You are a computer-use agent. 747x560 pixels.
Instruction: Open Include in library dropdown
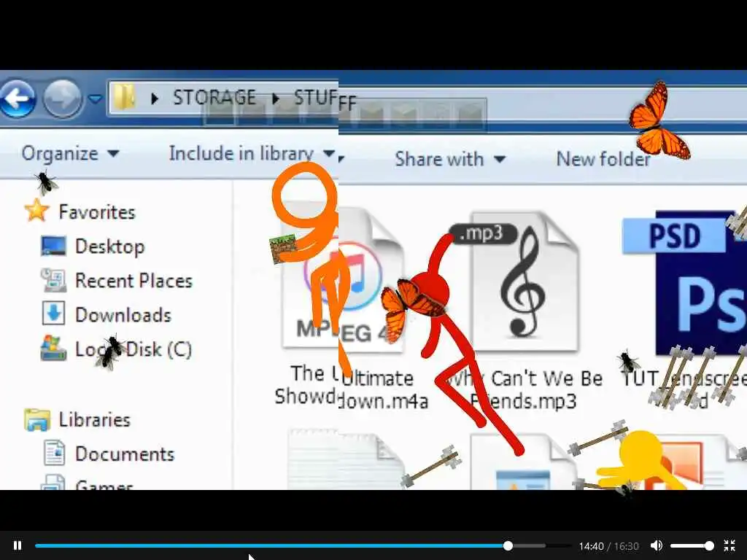click(252, 153)
